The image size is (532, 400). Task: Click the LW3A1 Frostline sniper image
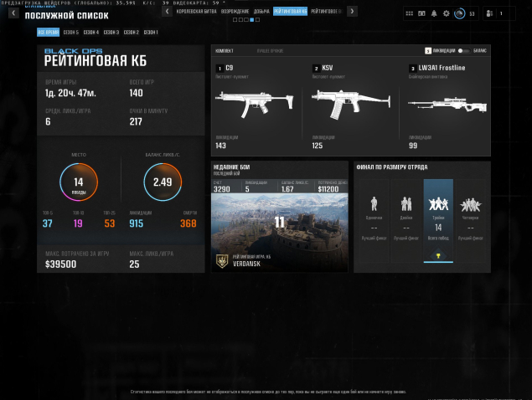447,104
